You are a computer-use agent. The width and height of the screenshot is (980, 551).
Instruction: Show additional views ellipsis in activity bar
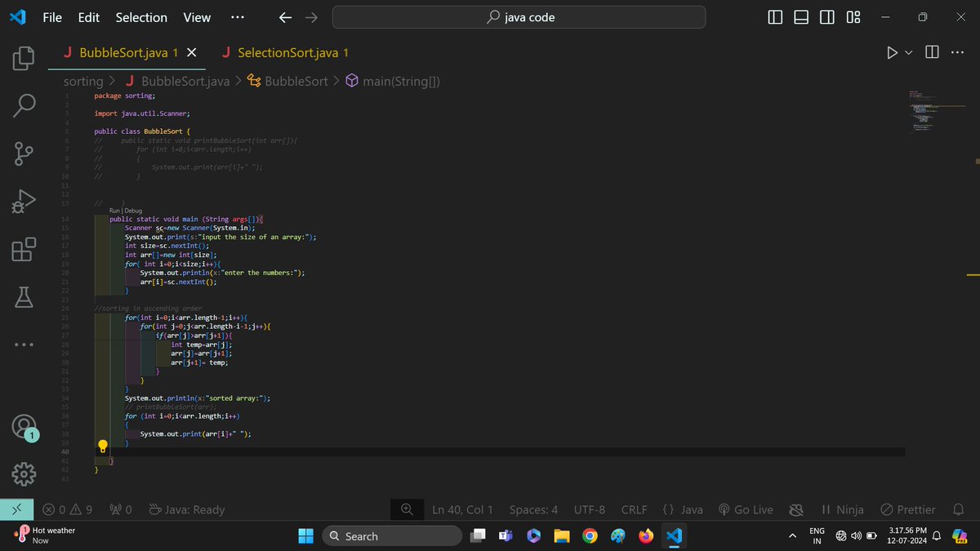(24, 344)
